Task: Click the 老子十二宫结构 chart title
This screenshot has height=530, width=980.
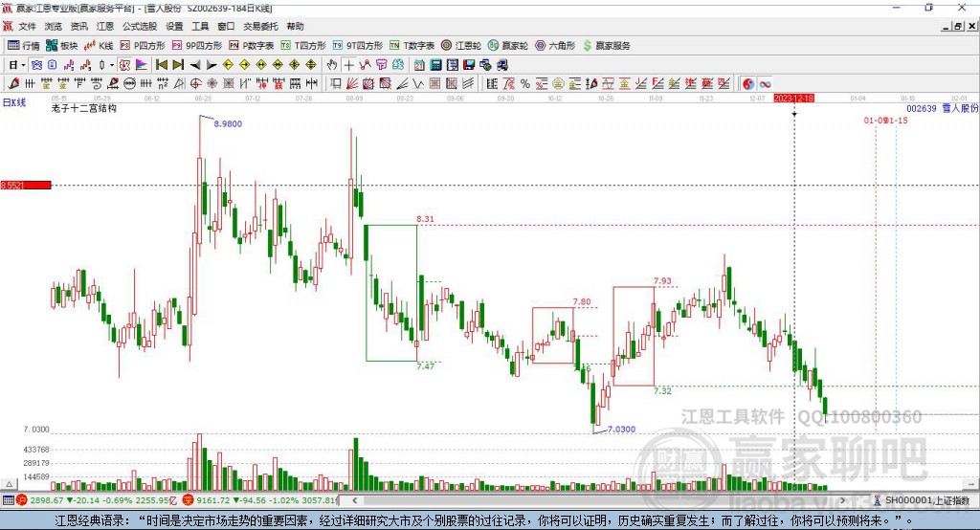Action: [84, 108]
